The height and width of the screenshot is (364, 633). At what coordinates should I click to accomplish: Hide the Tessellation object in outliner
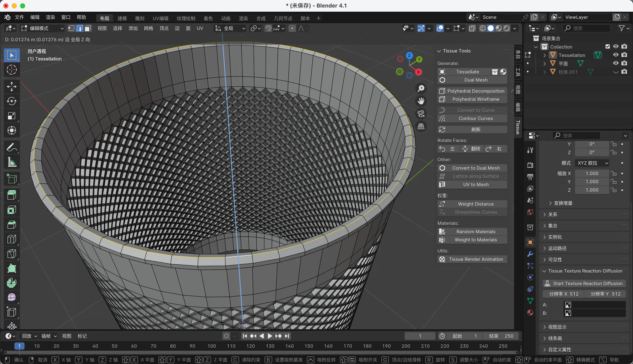point(615,55)
